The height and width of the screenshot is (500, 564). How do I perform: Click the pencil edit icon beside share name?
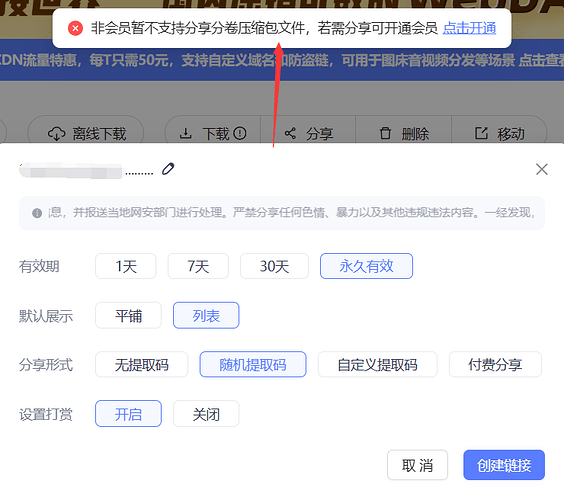(168, 169)
